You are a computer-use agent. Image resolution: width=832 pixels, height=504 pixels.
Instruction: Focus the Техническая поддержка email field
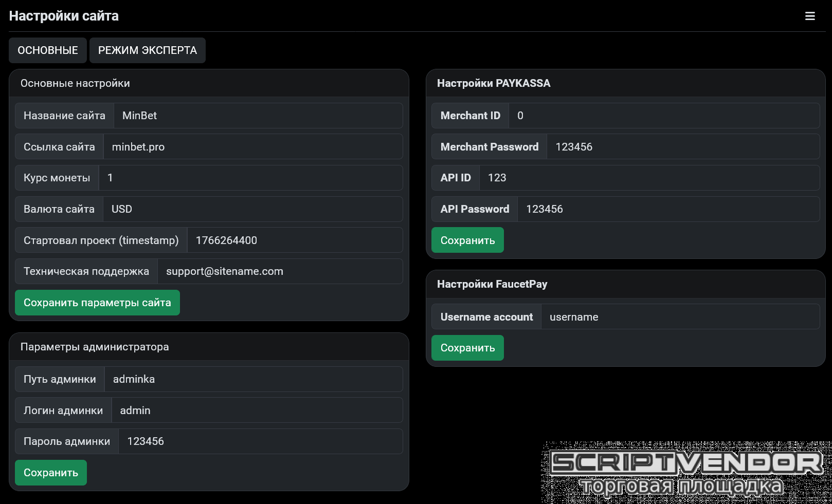tap(280, 271)
